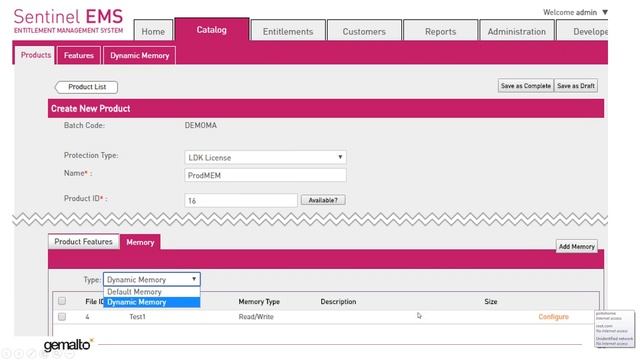Click Save as Complete button

[526, 86]
